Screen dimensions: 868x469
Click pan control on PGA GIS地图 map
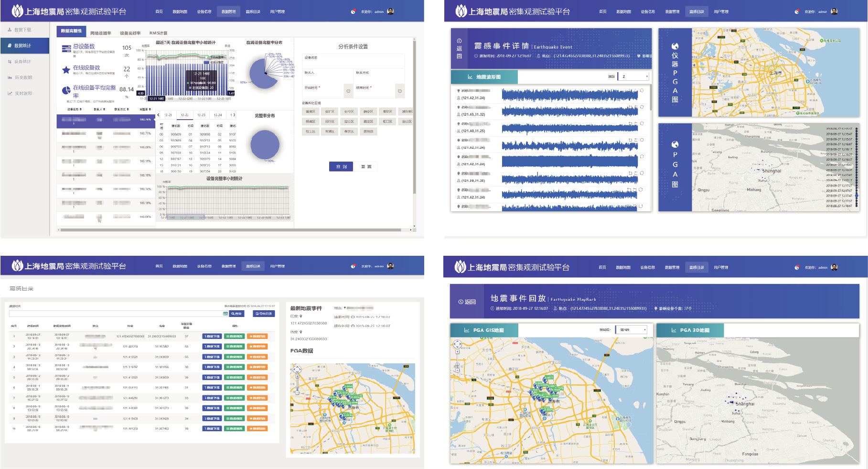(x=457, y=344)
